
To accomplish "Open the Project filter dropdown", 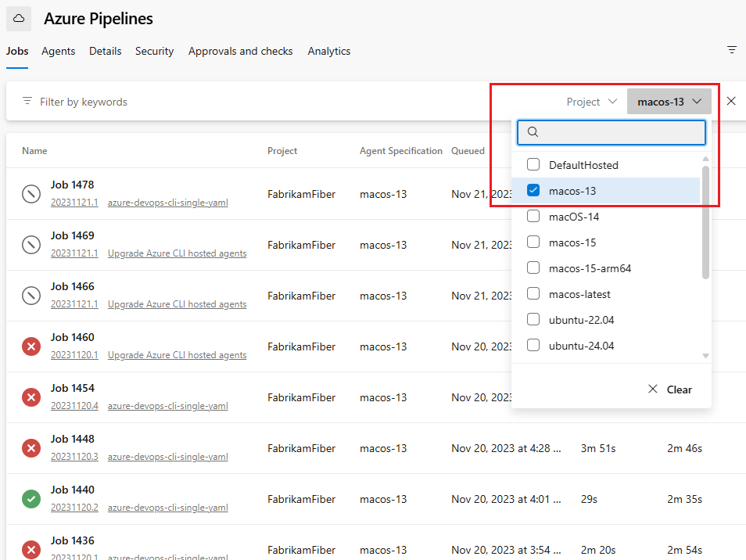I will (x=592, y=101).
